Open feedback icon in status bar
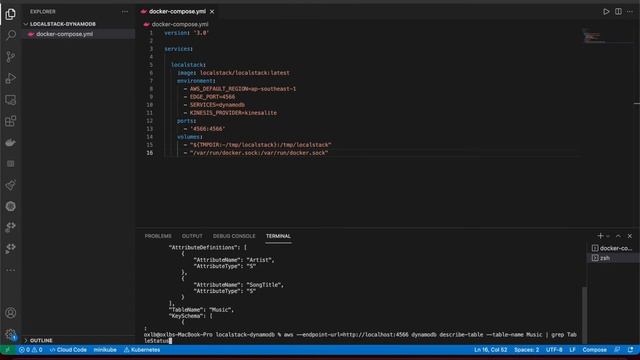This screenshot has height=360, width=640. pyautogui.click(x=617, y=350)
